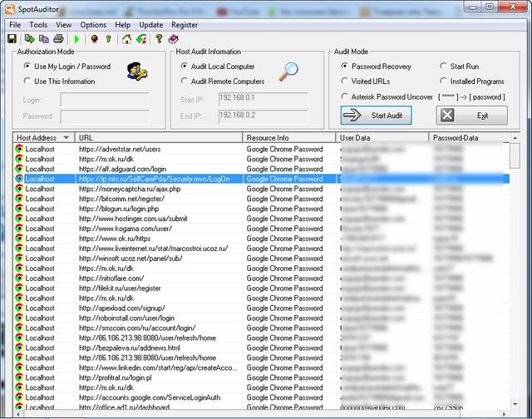The width and height of the screenshot is (532, 419).
Task: Click Chrome icon of hostinger.com.ua row
Action: point(19,219)
